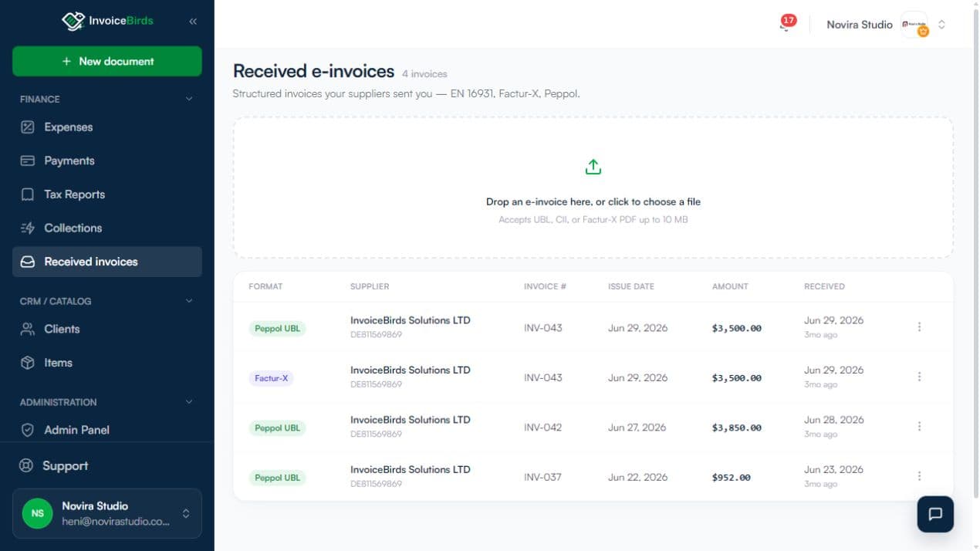Image resolution: width=980 pixels, height=551 pixels.
Task: Click the upload icon in the drop zone
Action: (x=593, y=167)
